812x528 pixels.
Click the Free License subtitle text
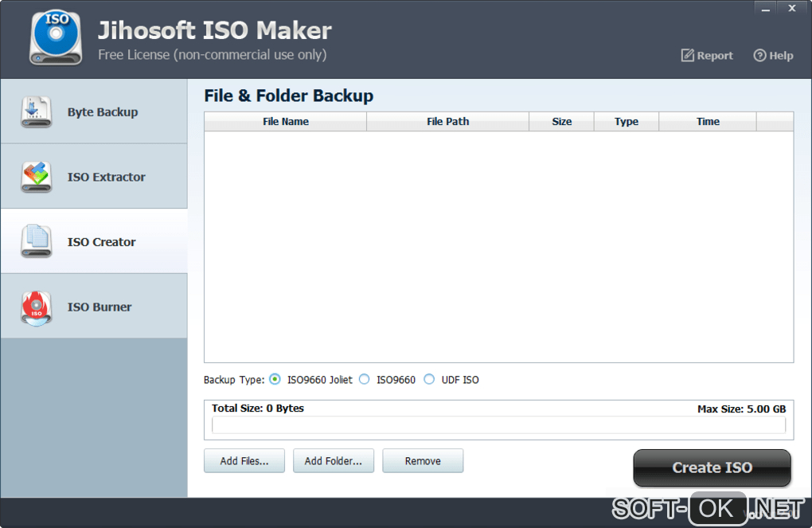coord(213,55)
